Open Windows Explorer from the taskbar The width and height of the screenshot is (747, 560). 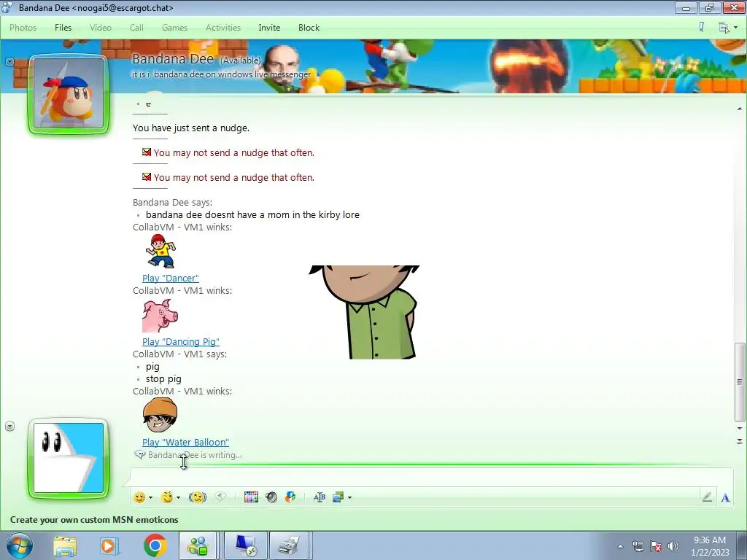(x=65, y=545)
